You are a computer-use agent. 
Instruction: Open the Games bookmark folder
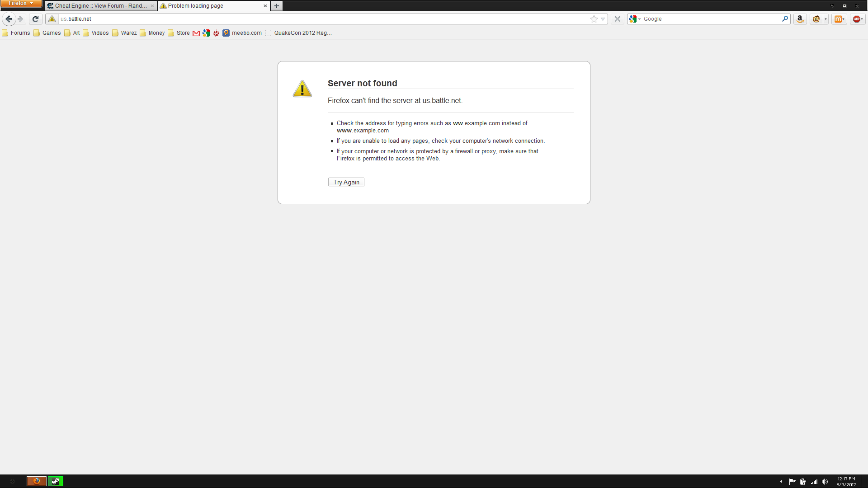pos(47,33)
